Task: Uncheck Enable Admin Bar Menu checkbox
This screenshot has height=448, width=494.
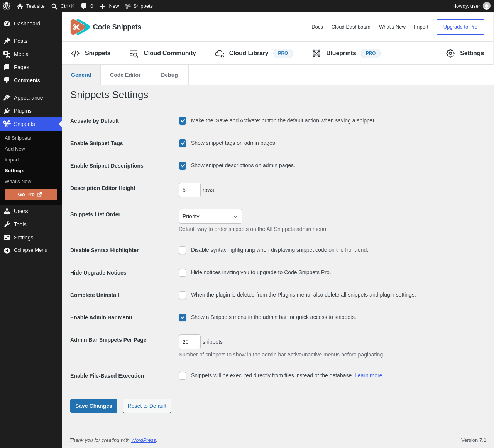Action: click(x=183, y=317)
